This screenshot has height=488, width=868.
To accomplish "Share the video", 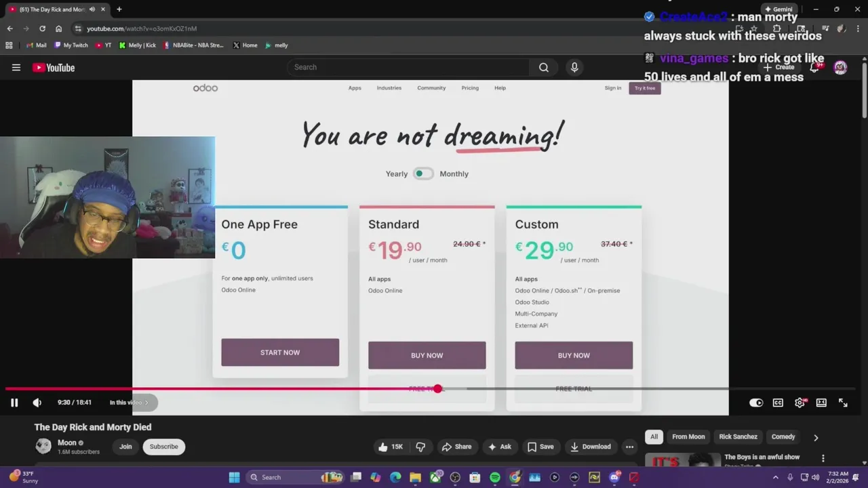I will point(456,447).
